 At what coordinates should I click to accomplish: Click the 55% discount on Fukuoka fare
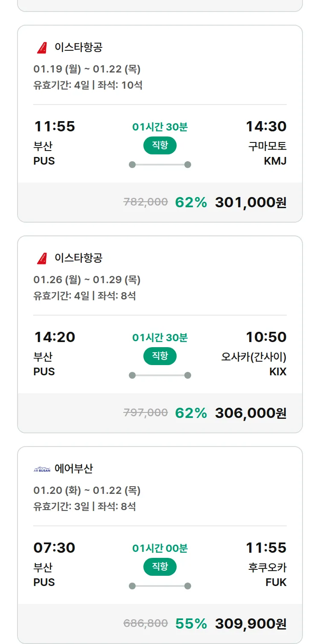(x=191, y=624)
